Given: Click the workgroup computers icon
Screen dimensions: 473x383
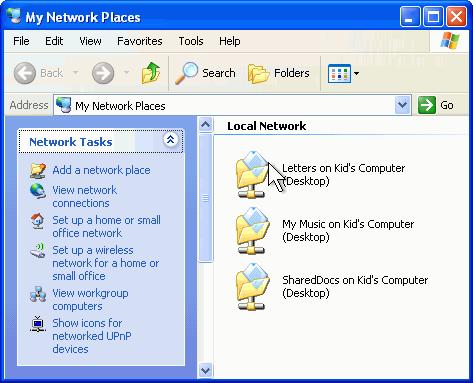Looking at the screenshot, I should click(38, 294).
